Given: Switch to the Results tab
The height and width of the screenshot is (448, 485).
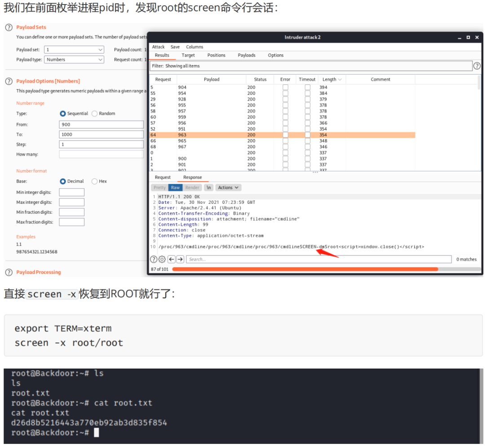Looking at the screenshot, I should click(162, 55).
